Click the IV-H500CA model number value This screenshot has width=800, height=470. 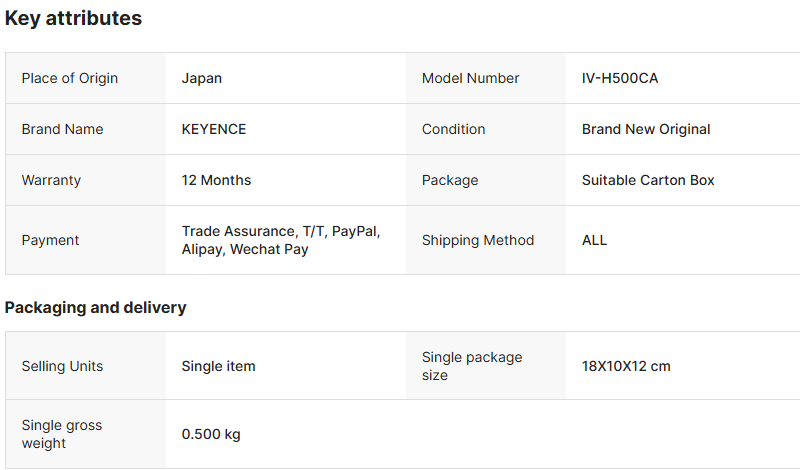pyautogui.click(x=620, y=78)
